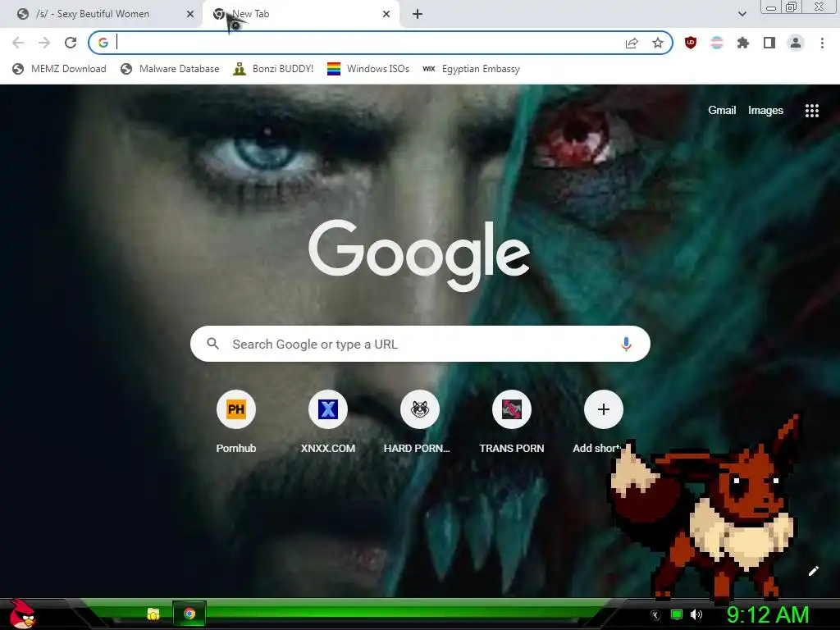Open the Malware Database bookmark
This screenshot has width=840, height=630.
(x=171, y=69)
